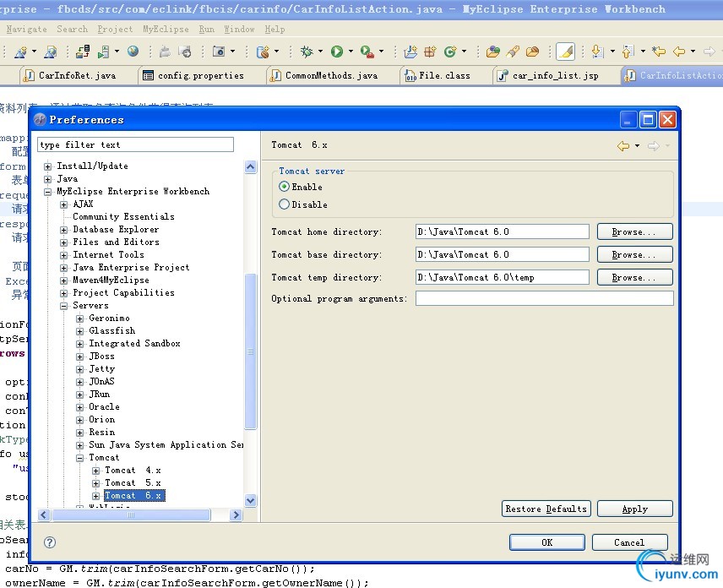This screenshot has height=588, width=723.
Task: Select the Disable radio button for Tomcat server
Action: pos(284,204)
